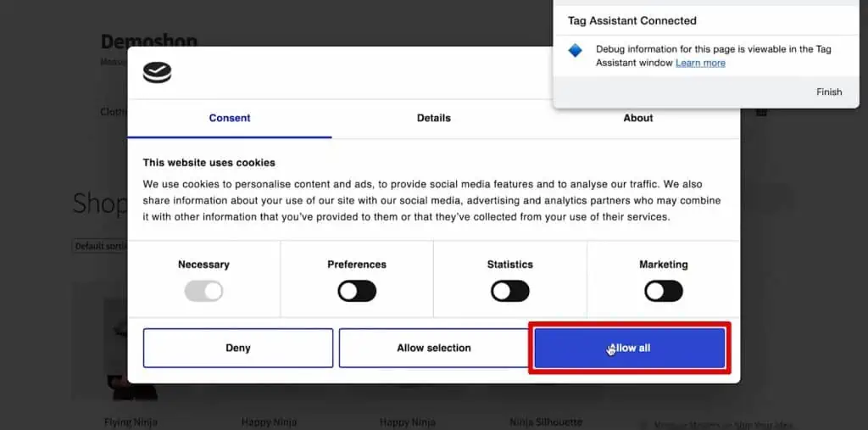Select the About tab

pos(637,118)
